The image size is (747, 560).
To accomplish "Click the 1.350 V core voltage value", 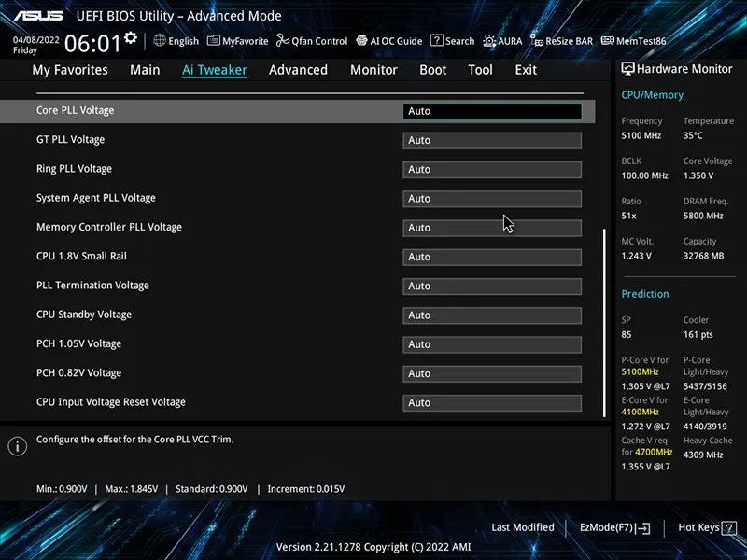I will [698, 175].
